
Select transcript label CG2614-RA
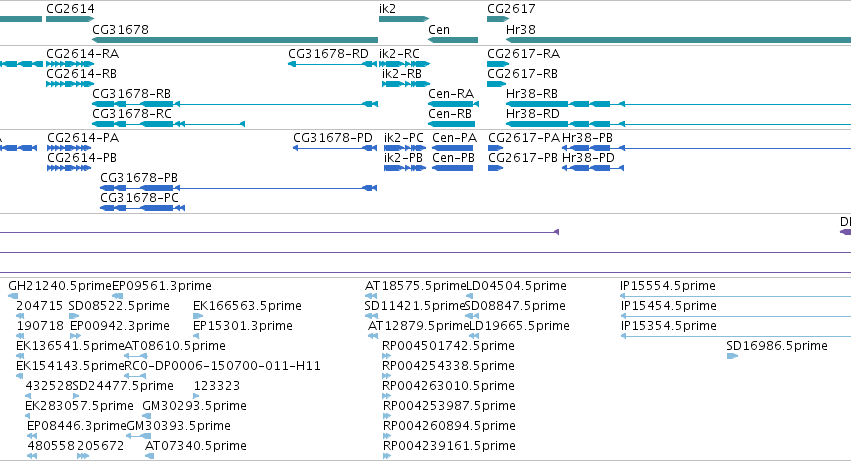pos(82,54)
